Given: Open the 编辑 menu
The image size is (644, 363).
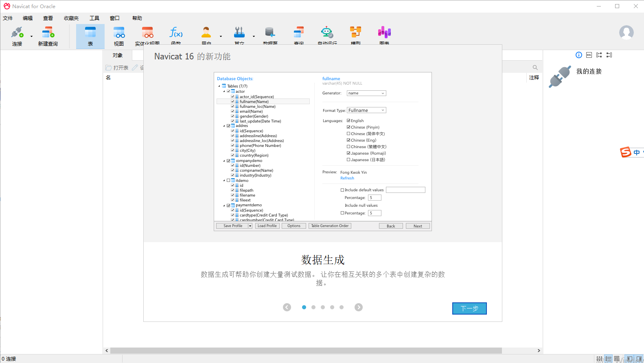Looking at the screenshot, I should pyautogui.click(x=28, y=18).
